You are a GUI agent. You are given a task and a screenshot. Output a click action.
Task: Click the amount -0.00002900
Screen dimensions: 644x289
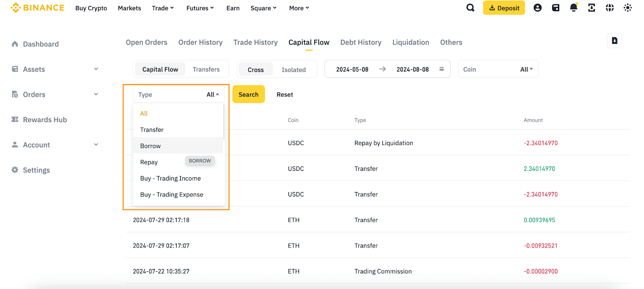[x=541, y=271]
